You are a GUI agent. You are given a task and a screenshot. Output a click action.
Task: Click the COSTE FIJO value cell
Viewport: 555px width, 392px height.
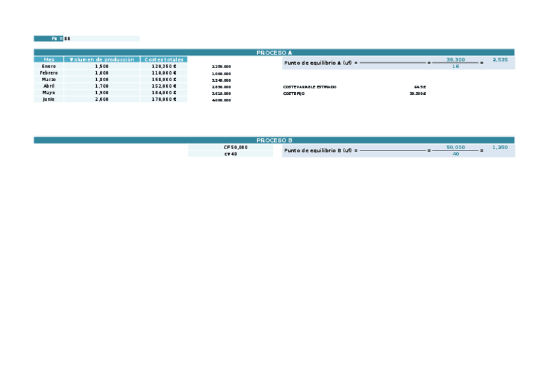[418, 94]
